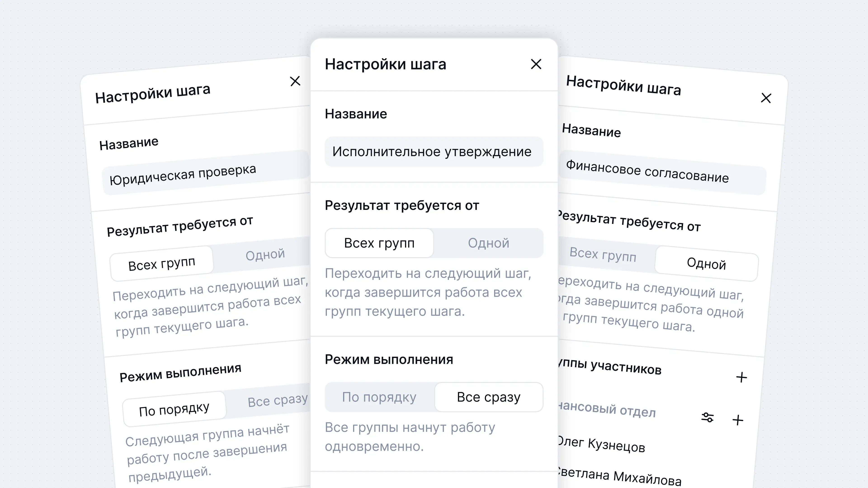Viewport: 868px width, 488px height.
Task: Select Одной in left panel
Action: tap(265, 255)
